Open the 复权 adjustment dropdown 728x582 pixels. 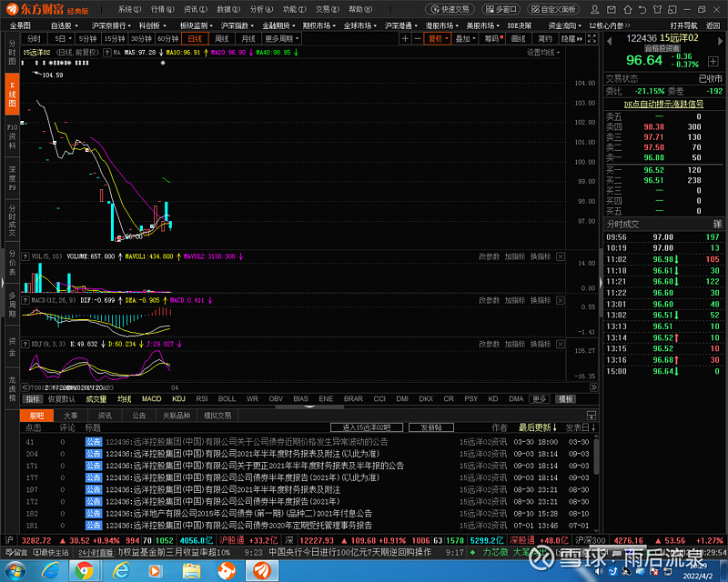point(438,38)
